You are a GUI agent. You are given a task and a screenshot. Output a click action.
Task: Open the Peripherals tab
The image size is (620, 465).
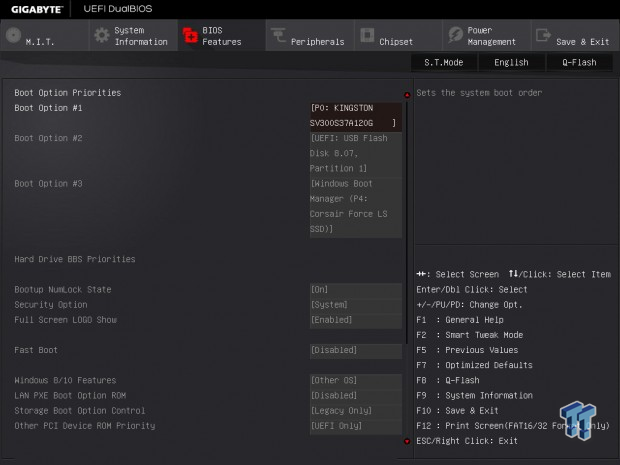(310, 35)
